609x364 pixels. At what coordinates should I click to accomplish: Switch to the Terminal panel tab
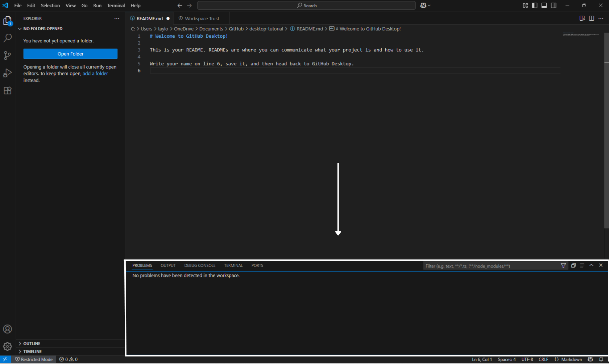point(233,265)
